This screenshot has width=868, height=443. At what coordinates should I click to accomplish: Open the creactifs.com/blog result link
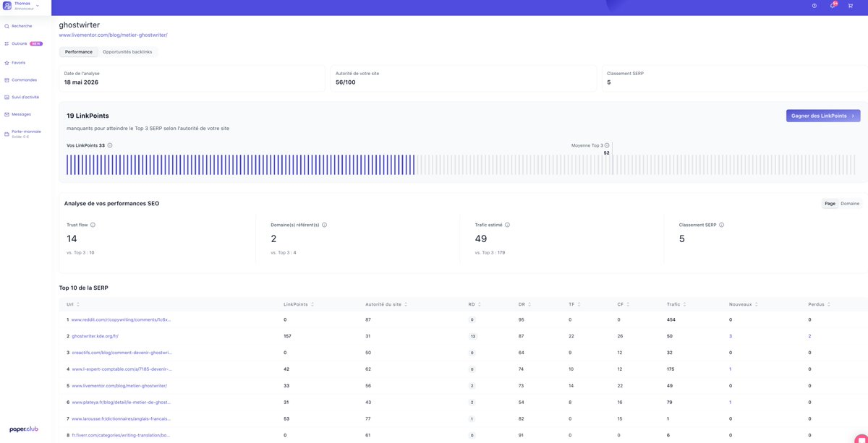[122, 353]
